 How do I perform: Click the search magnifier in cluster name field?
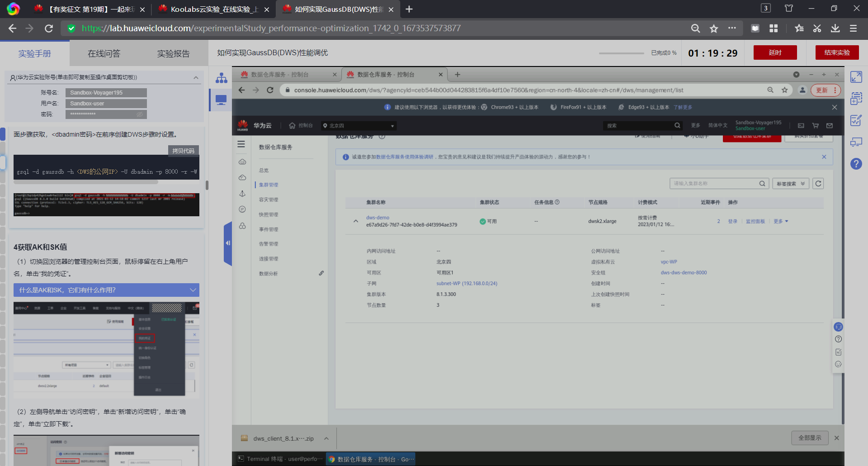click(762, 184)
